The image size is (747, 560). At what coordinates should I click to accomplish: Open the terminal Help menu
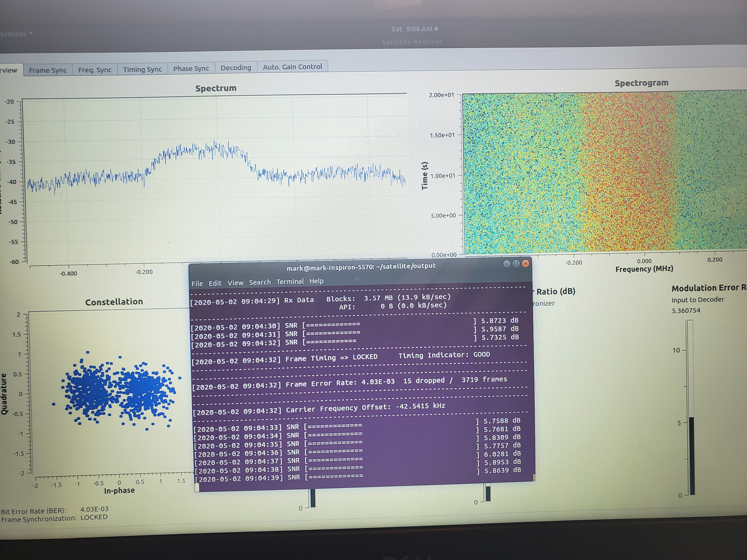tap(316, 281)
